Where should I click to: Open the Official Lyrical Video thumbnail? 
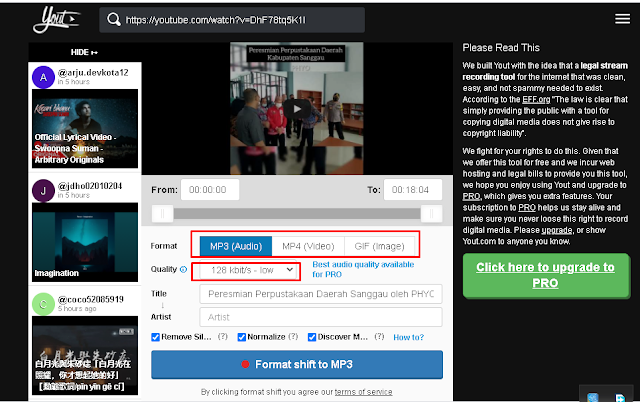point(85,129)
